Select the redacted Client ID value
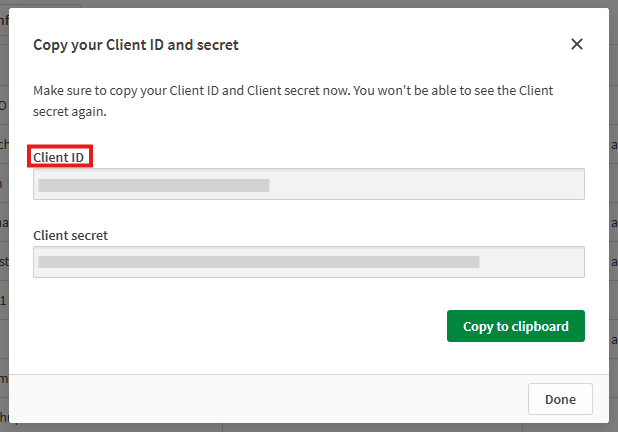The width and height of the screenshot is (618, 432). (154, 185)
